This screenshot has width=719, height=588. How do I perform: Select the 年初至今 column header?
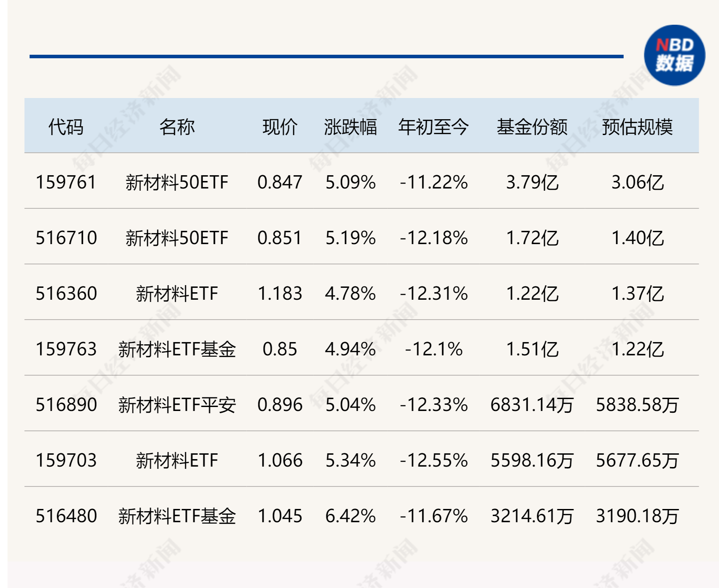click(x=434, y=127)
